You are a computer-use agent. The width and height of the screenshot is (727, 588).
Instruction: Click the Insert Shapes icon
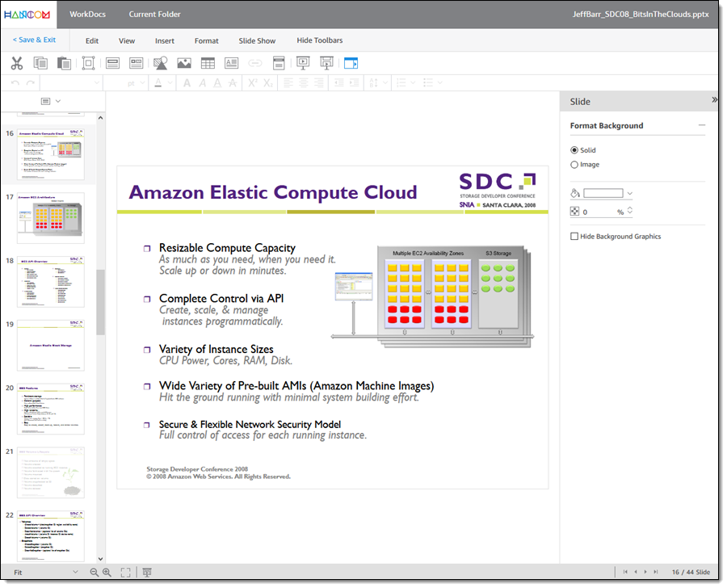(160, 62)
